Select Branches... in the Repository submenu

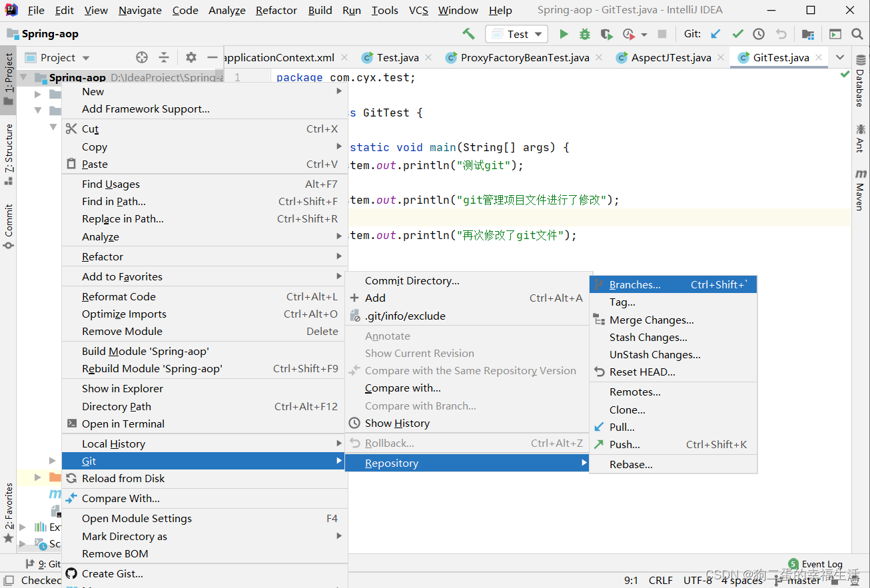click(x=673, y=284)
